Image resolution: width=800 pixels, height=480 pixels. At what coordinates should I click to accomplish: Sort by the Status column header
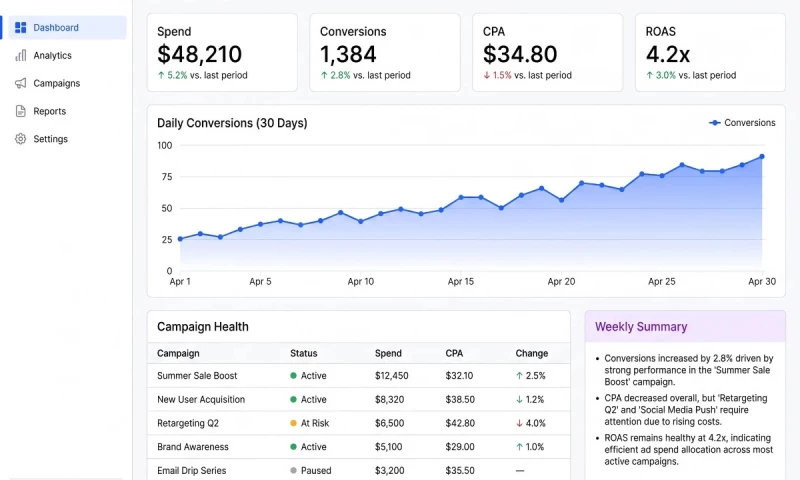pos(304,353)
